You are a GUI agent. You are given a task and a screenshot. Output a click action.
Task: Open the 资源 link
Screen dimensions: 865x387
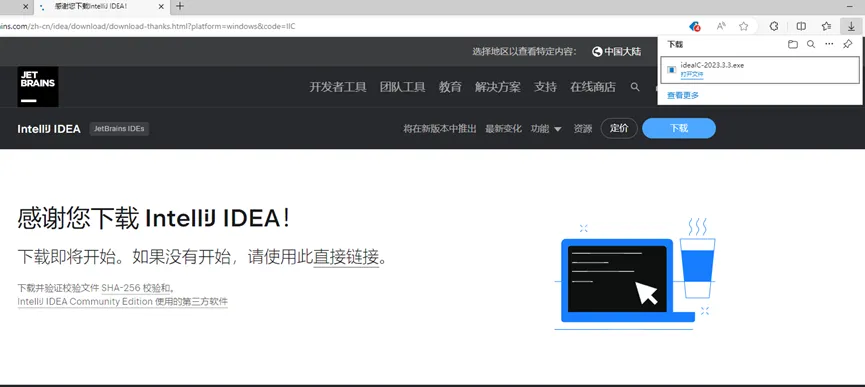[x=583, y=128]
